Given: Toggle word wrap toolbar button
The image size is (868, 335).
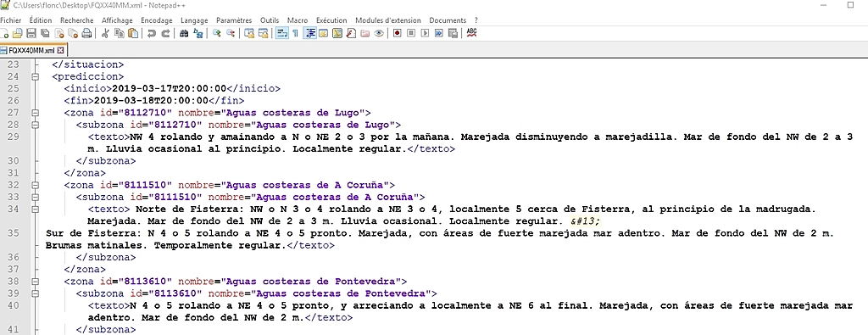Looking at the screenshot, I should (281, 33).
